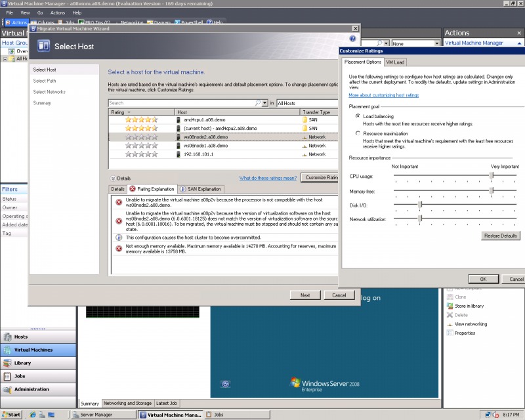The height and width of the screenshot is (420, 525).
Task: Click the Virtual Machines navigation icon
Action: click(7, 350)
